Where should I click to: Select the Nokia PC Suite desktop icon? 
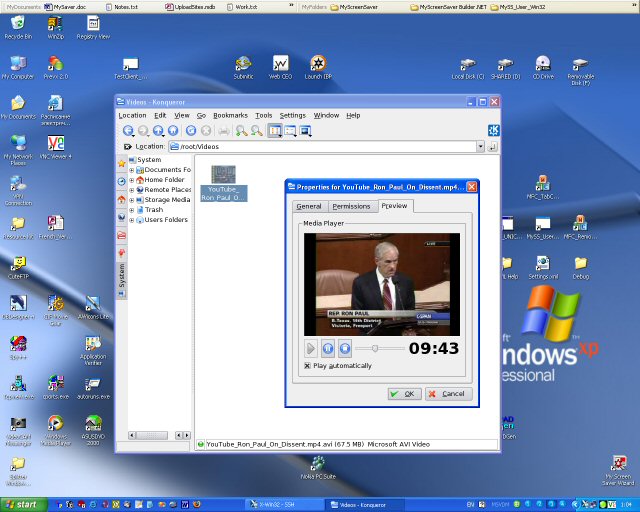(318, 467)
